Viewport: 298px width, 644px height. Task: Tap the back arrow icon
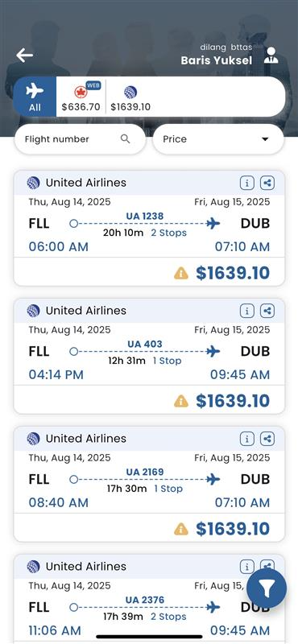coord(25,55)
